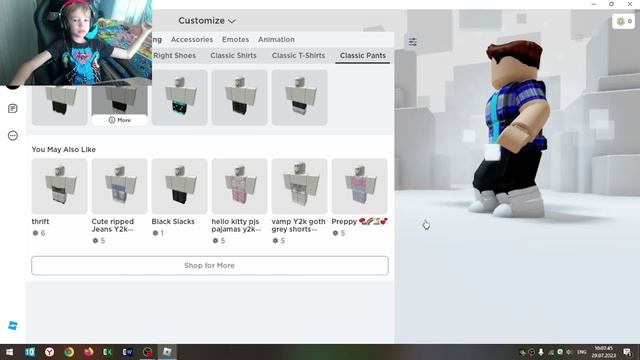Viewport: 640px width, 360px height.
Task: Open the chat sidebar icon
Action: [13, 108]
